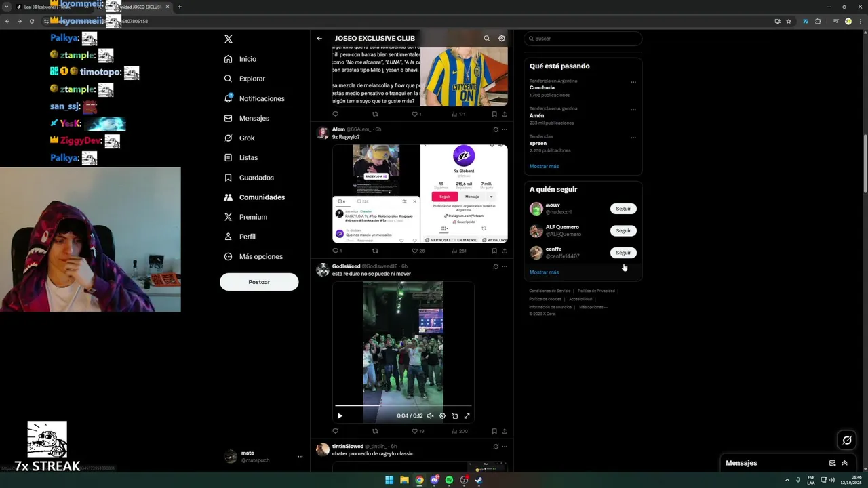Ask Grok about Alem's post

click(496, 129)
